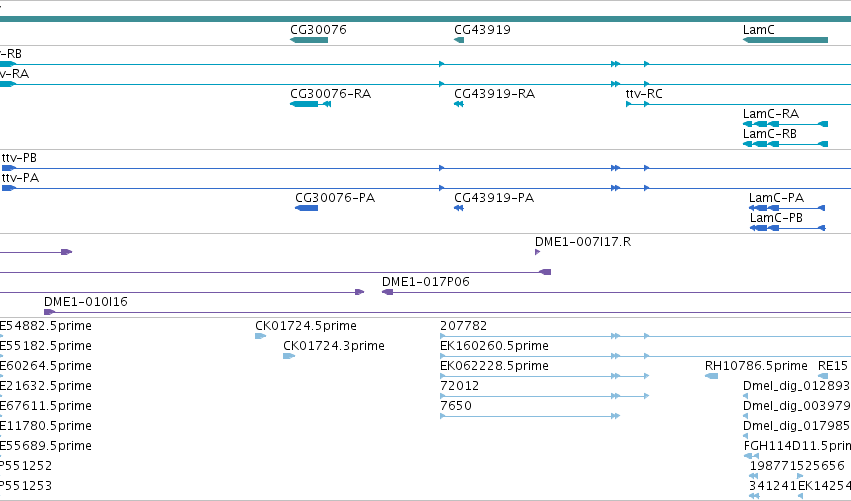Image resolution: width=851 pixels, height=501 pixels.
Task: Click the DME1-010I16 clone label
Action: tap(86, 302)
